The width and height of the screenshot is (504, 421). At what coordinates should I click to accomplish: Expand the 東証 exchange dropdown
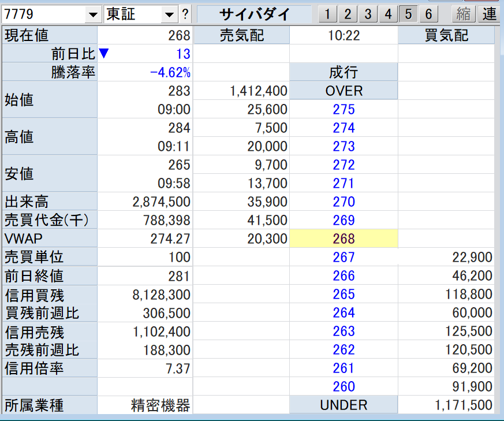(169, 14)
